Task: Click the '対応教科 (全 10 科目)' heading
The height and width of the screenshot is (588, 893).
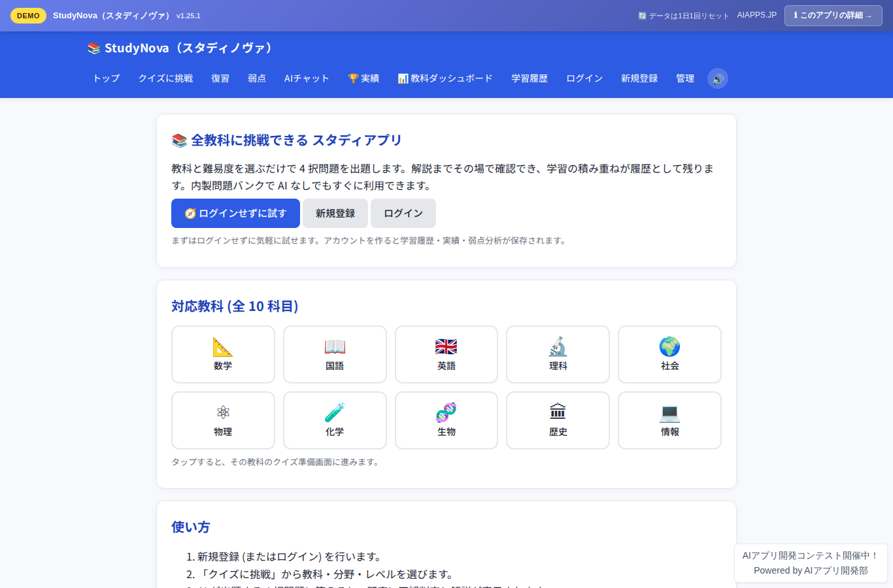Action: coord(235,306)
